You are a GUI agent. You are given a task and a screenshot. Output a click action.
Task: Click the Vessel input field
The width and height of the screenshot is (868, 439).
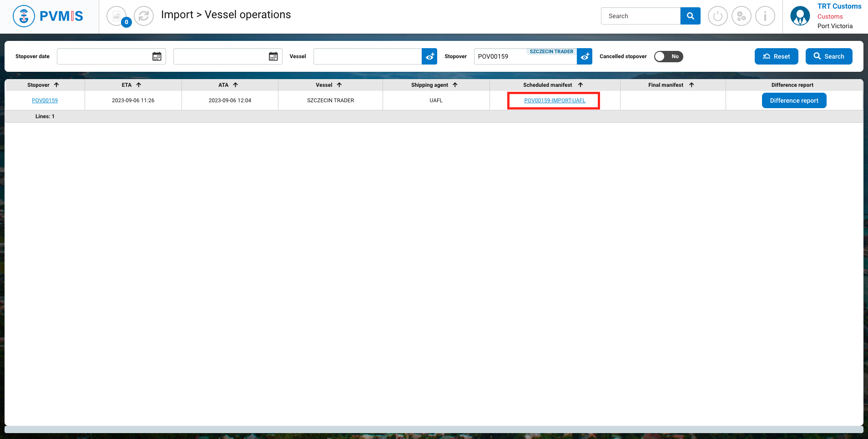(368, 56)
